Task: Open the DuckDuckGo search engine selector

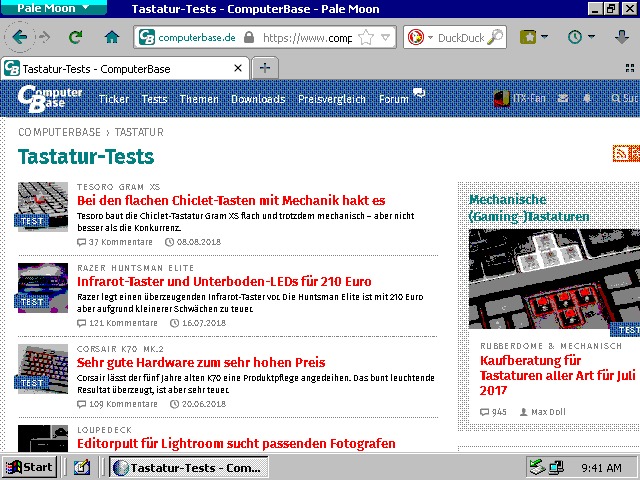Action: point(420,38)
